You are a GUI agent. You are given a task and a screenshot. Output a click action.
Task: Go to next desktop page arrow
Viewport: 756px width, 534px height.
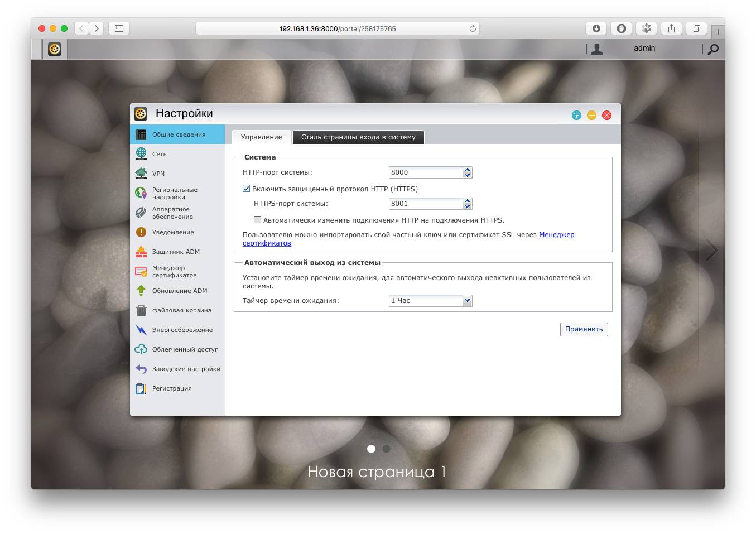click(711, 251)
